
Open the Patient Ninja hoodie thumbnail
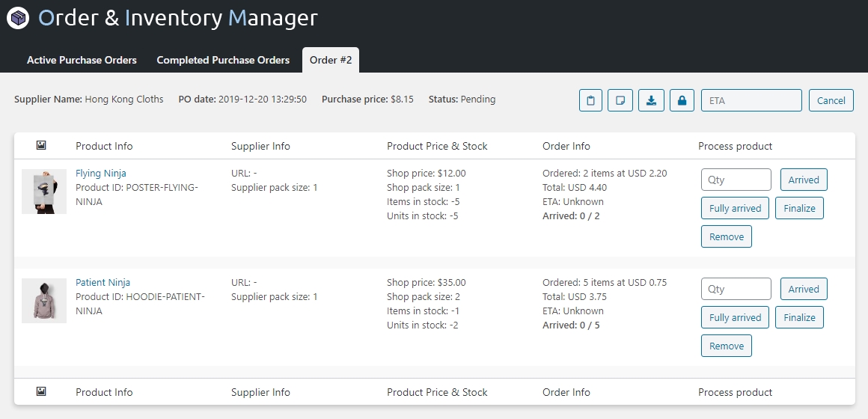tap(44, 301)
